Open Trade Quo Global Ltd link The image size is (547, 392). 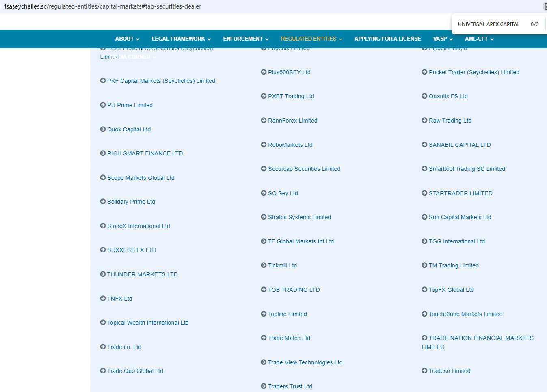[135, 371]
